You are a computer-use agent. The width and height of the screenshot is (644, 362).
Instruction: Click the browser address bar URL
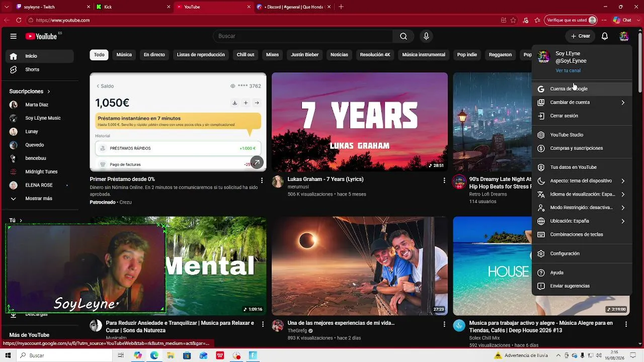point(63,20)
